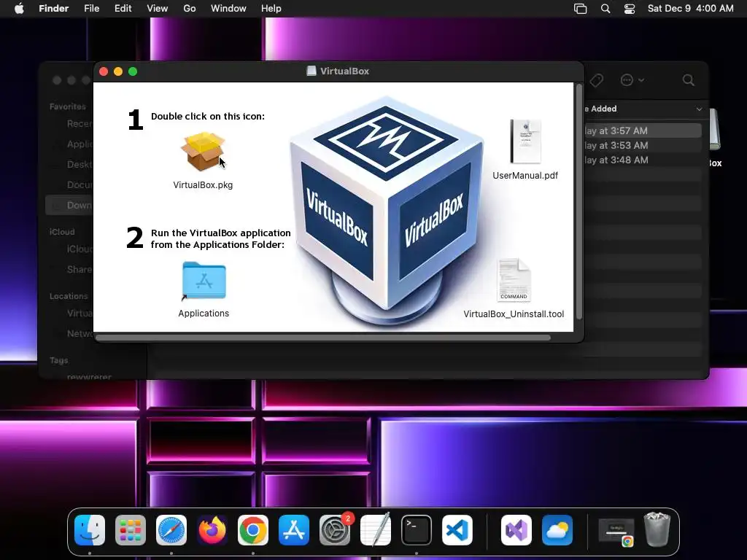
Task: Click Stage Manager icon in menu bar
Action: (x=580, y=9)
